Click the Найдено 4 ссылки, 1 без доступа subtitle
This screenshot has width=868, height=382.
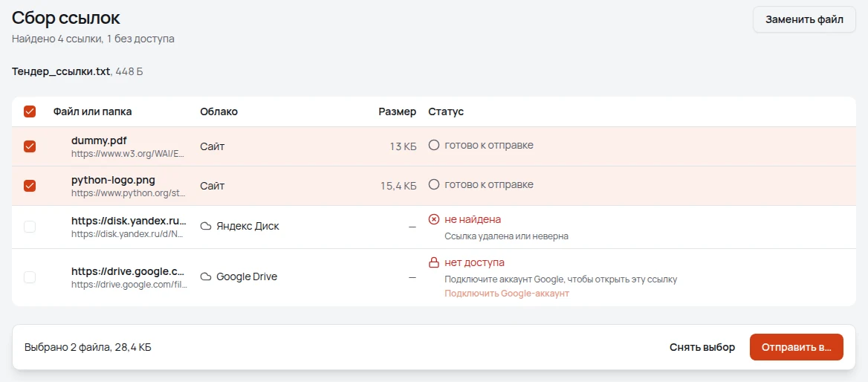(x=93, y=39)
